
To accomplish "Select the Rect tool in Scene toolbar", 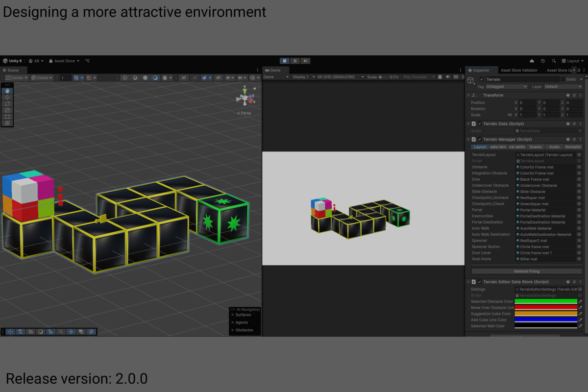I will tap(7, 117).
